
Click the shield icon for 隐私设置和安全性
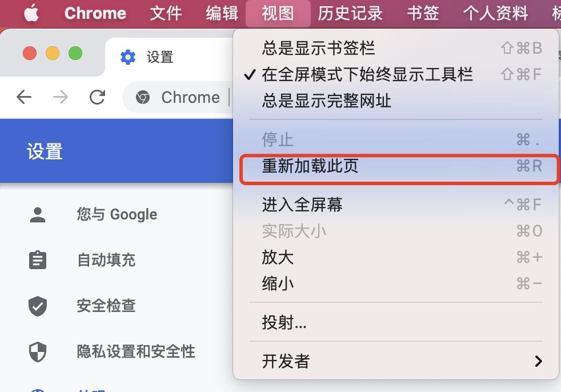[38, 351]
